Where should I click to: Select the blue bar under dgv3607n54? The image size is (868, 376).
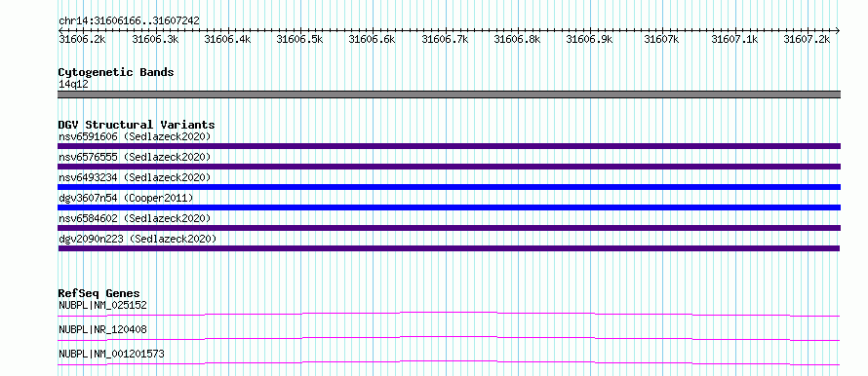click(449, 207)
